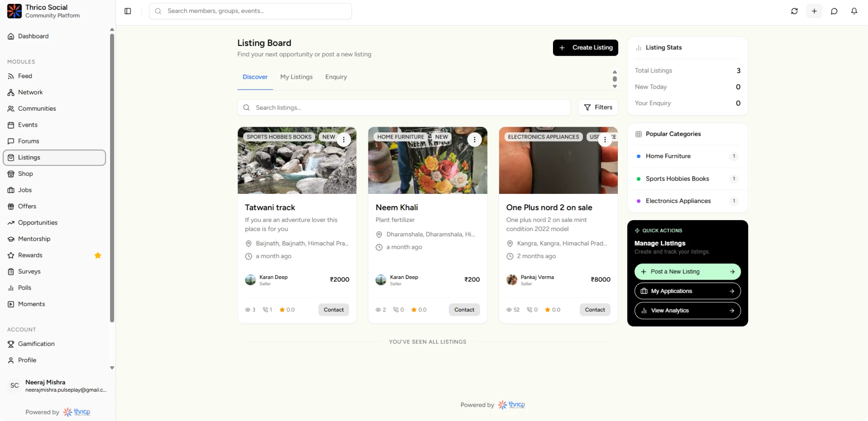
Task: Switch to the Enquiry tab
Action: click(336, 77)
